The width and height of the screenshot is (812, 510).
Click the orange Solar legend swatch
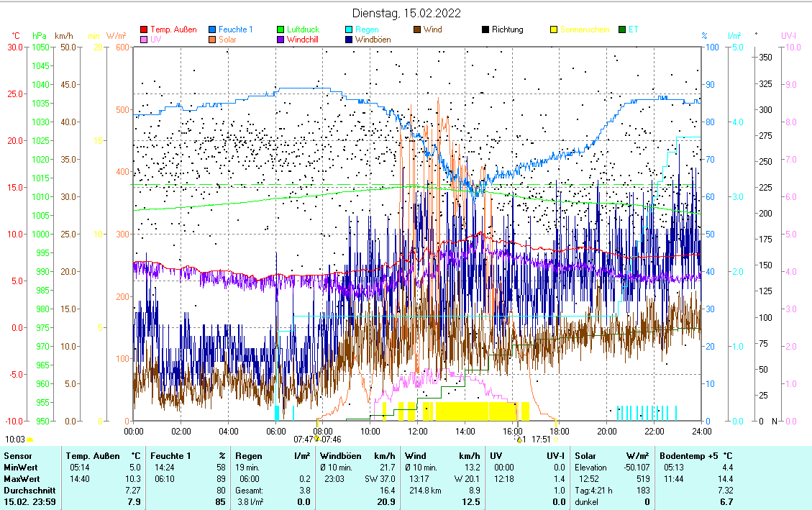[214, 40]
